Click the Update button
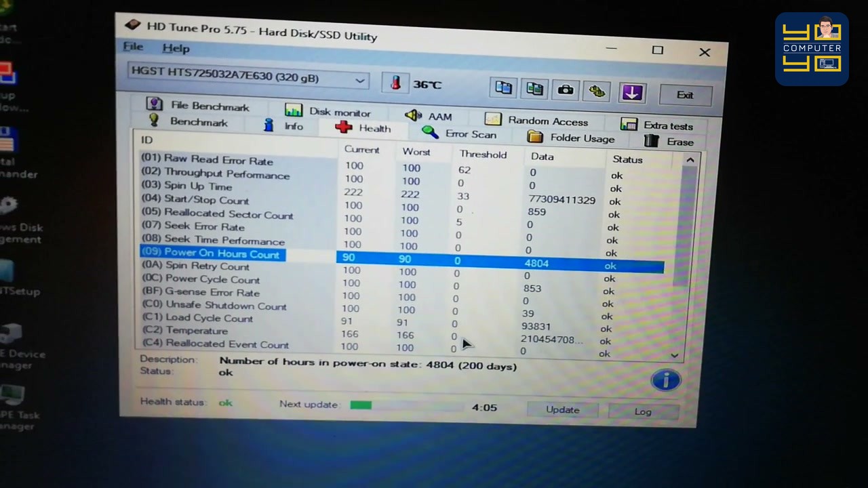The height and width of the screenshot is (488, 868). pos(563,409)
